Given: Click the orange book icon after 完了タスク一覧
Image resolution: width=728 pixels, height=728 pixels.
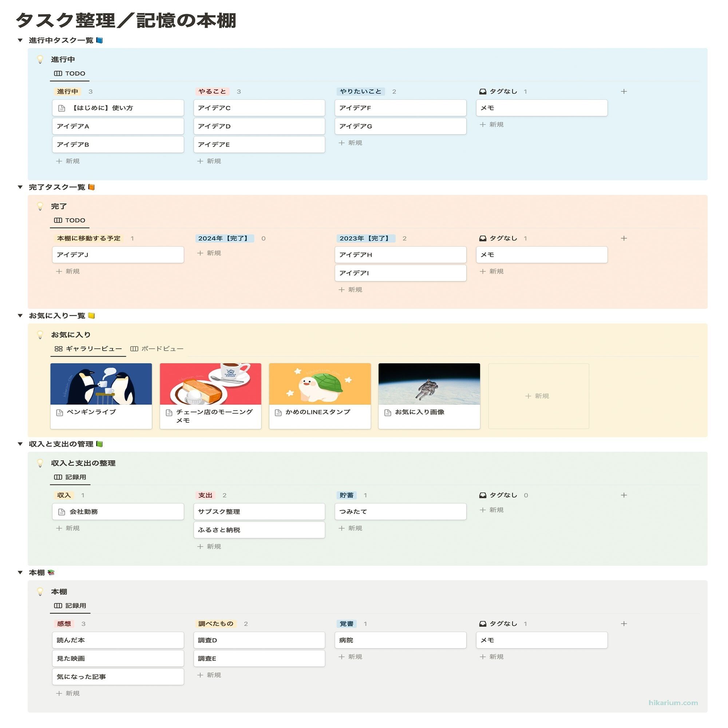Looking at the screenshot, I should tap(92, 186).
